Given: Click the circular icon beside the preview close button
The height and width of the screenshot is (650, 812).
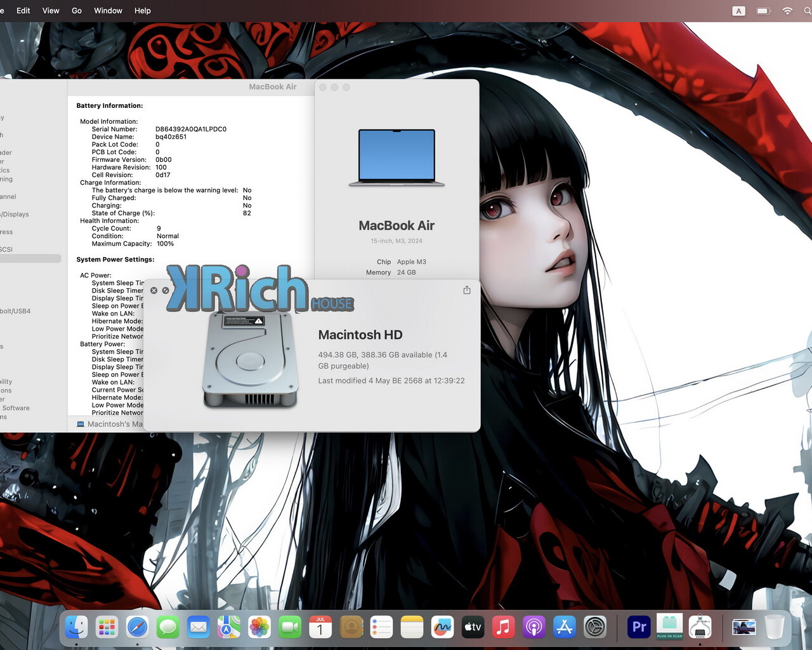Looking at the screenshot, I should (x=166, y=291).
